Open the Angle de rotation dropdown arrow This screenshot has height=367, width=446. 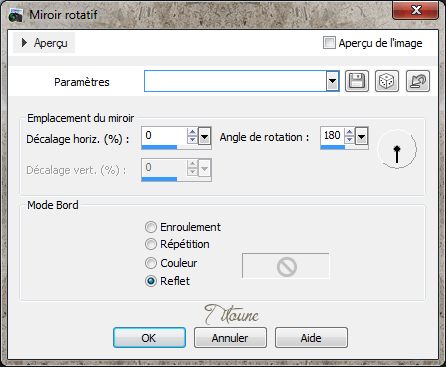click(362, 136)
